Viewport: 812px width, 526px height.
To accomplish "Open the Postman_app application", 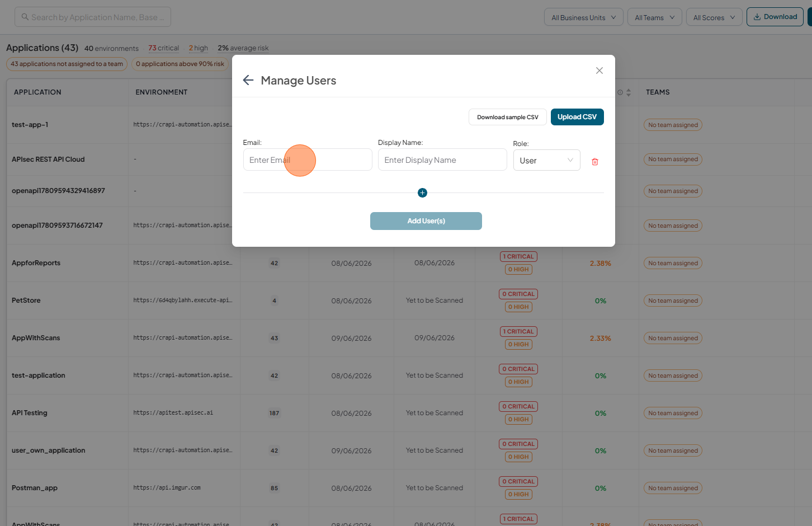I will click(x=35, y=488).
